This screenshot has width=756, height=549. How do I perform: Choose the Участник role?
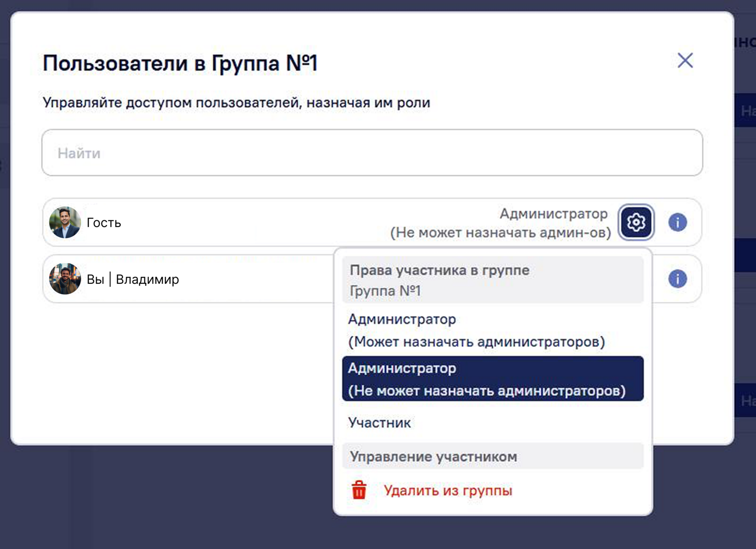point(379,423)
